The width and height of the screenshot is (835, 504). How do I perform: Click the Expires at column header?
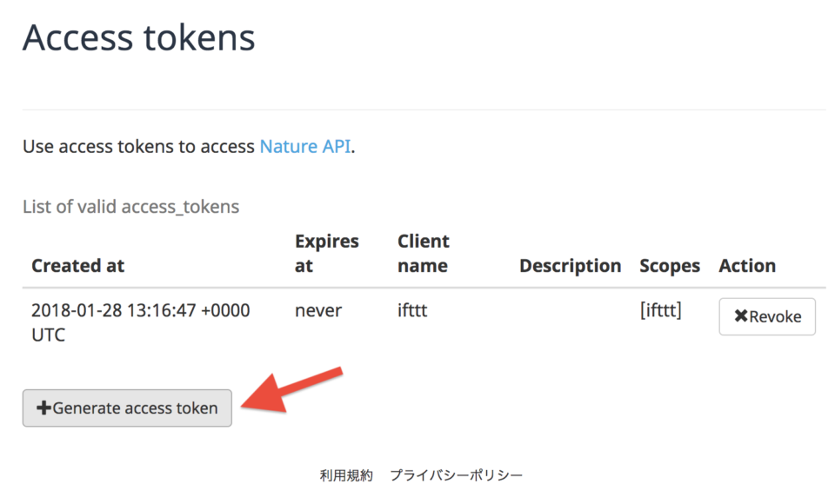click(326, 254)
